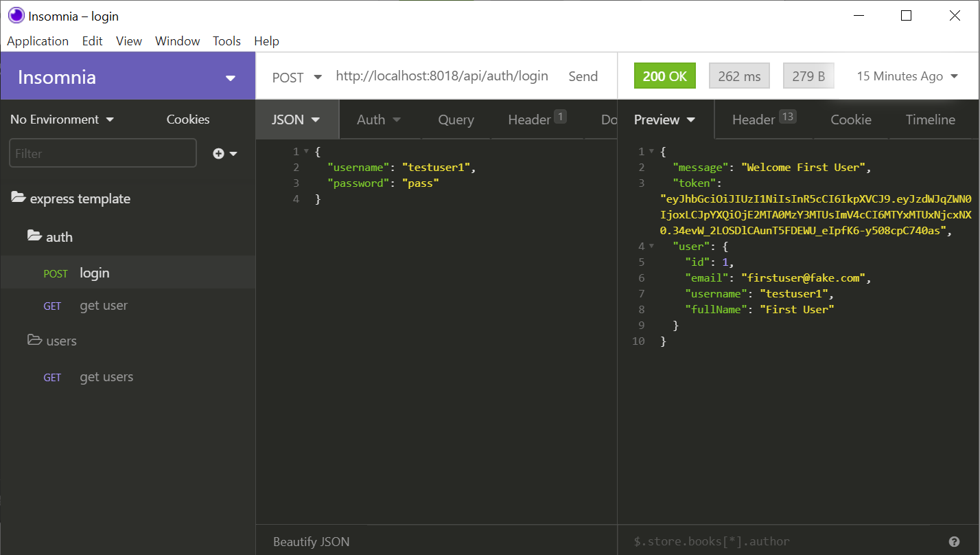The height and width of the screenshot is (555, 980).
Task: Open the Preview mode dropdown
Action: (x=664, y=120)
